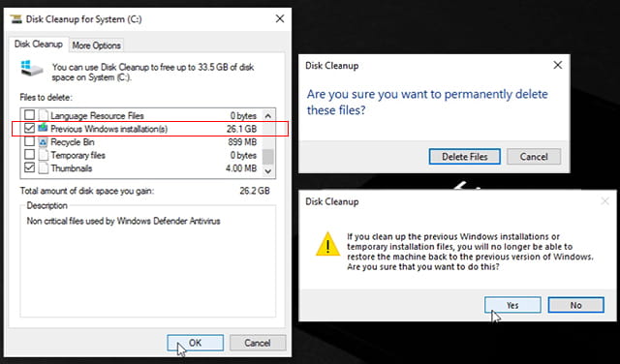Click the files list scroll up arrow
This screenshot has width=620, height=364.
point(268,116)
